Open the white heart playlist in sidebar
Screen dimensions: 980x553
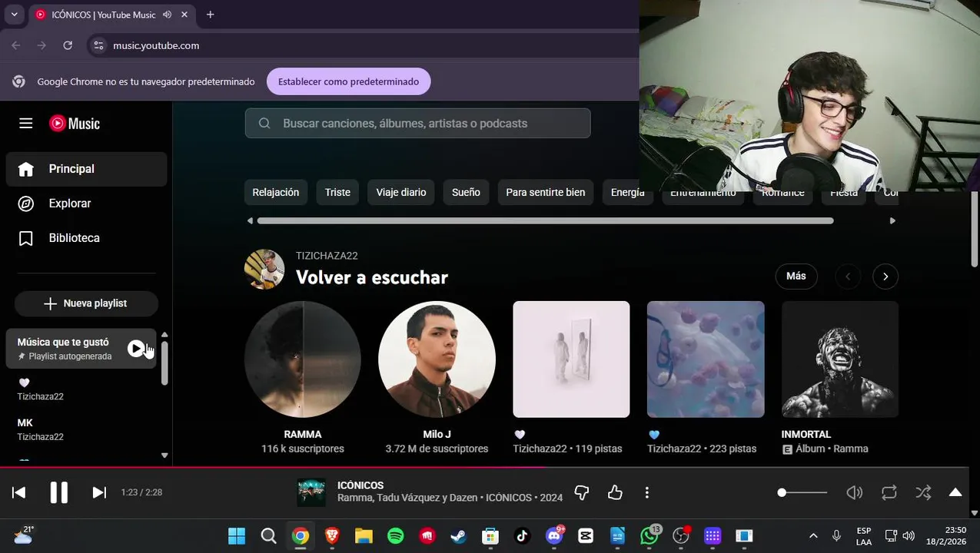(81, 389)
